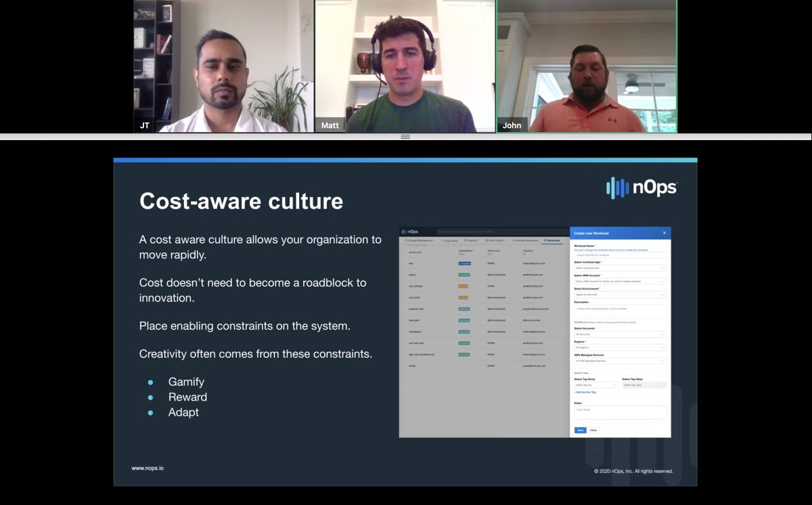This screenshot has width=812, height=505.
Task: Click the Cost Control icon
Action: point(487,240)
